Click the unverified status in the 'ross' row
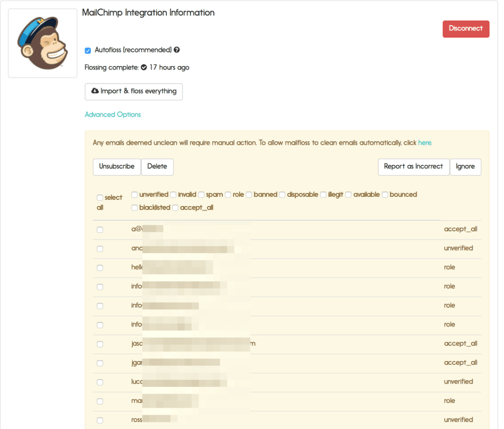This screenshot has height=429, width=504. (458, 420)
